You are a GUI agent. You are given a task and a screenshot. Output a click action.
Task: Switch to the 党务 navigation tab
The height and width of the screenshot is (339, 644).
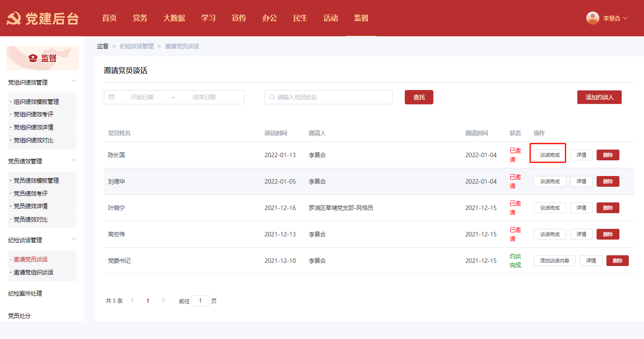pyautogui.click(x=140, y=18)
